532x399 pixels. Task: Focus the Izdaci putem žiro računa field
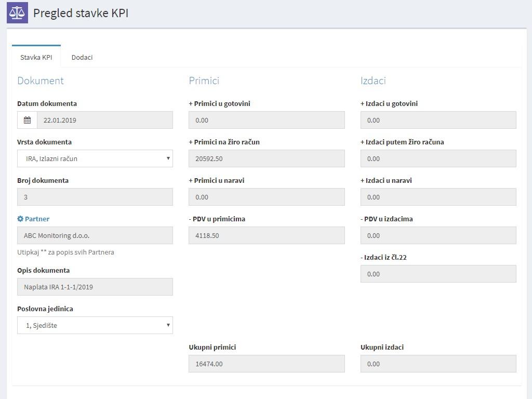[x=438, y=158]
